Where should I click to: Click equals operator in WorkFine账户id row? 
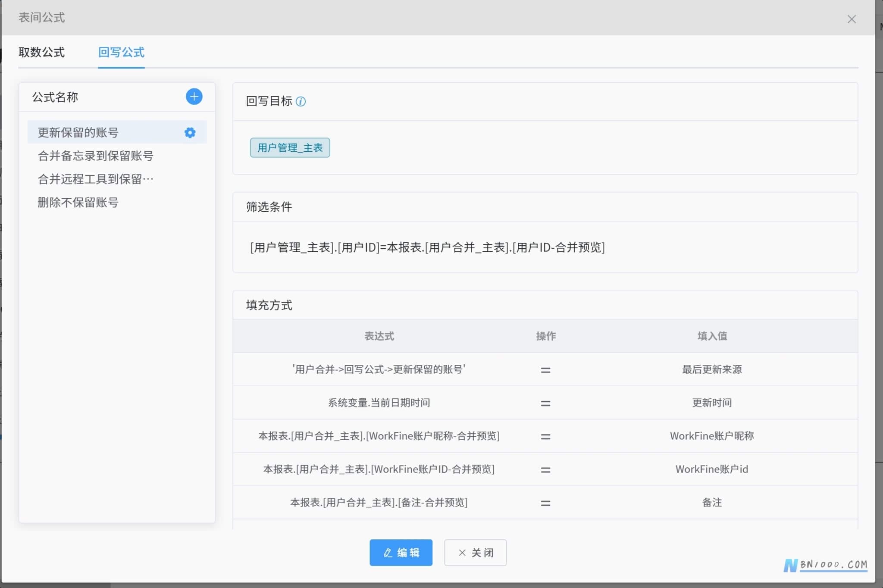pos(545,469)
